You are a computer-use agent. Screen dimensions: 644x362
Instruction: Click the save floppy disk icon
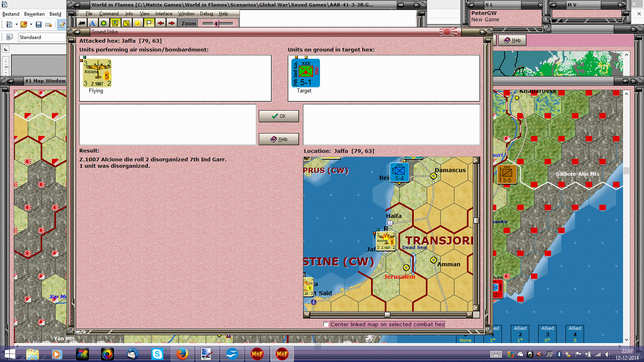click(39, 25)
